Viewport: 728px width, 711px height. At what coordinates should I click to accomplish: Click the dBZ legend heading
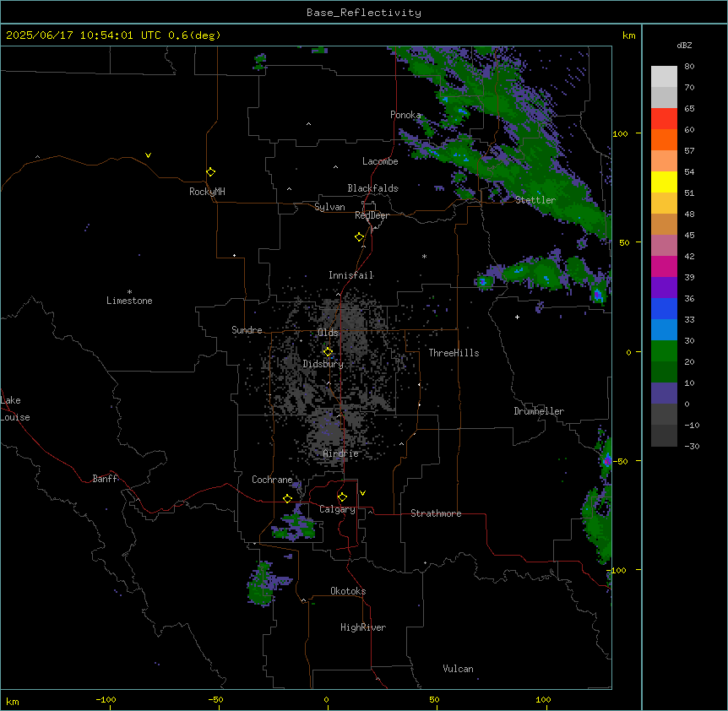pyautogui.click(x=684, y=45)
